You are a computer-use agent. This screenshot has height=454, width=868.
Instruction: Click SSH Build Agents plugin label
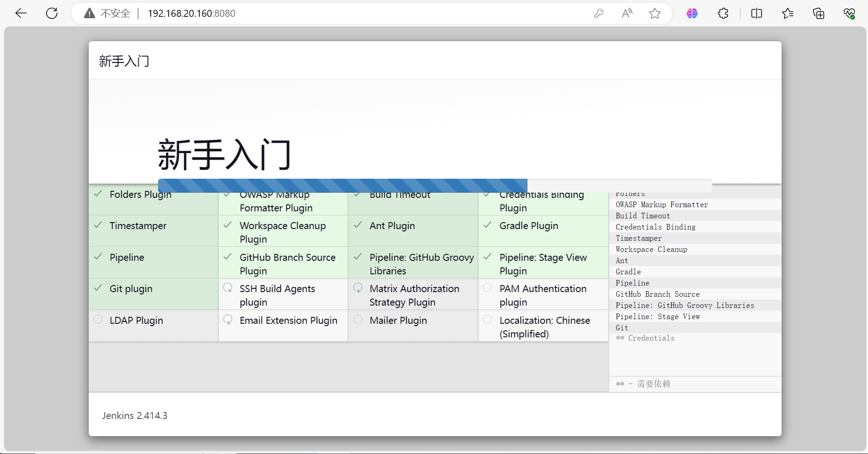click(x=278, y=295)
